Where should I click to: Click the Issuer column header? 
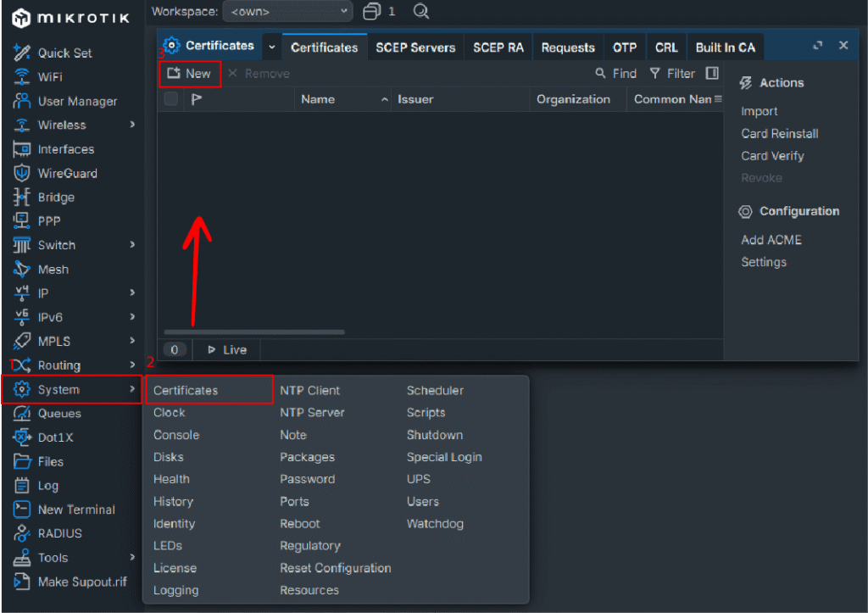[460, 99]
